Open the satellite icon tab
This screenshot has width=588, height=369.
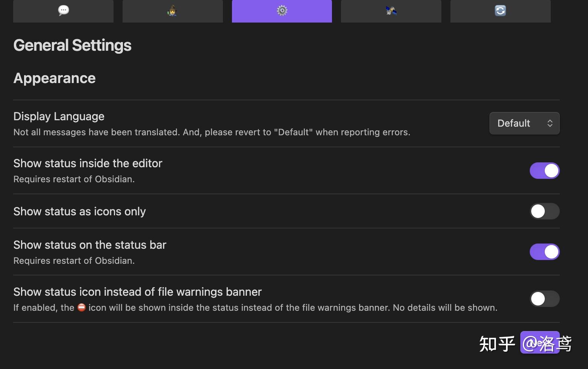pyautogui.click(x=391, y=11)
